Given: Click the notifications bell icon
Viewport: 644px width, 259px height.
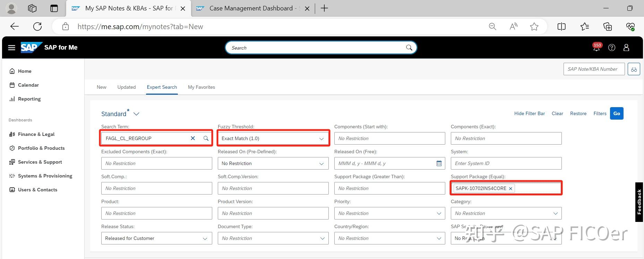Looking at the screenshot, I should pyautogui.click(x=596, y=48).
